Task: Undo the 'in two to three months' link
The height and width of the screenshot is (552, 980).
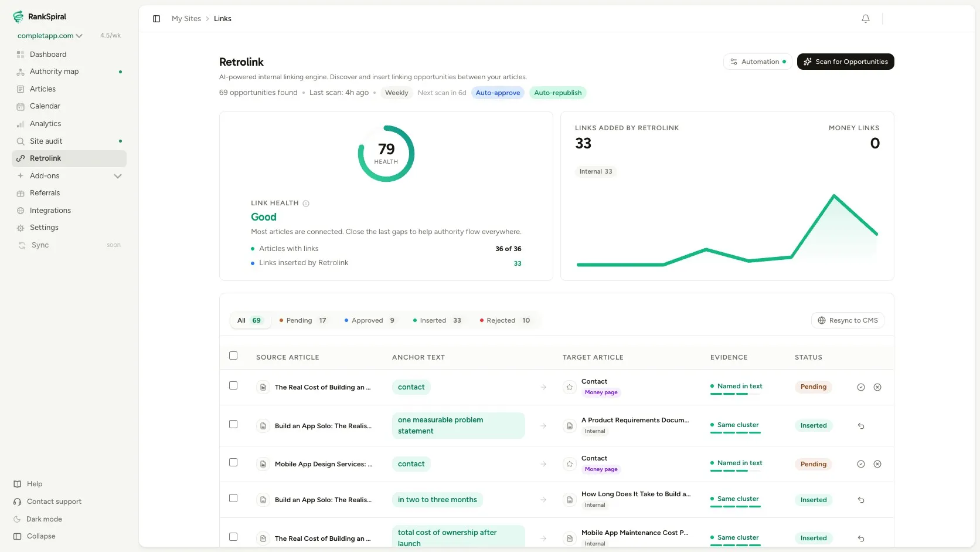Action: [861, 500]
